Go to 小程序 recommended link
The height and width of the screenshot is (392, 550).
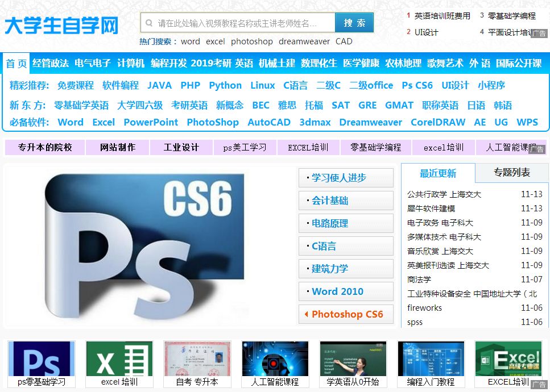491,85
